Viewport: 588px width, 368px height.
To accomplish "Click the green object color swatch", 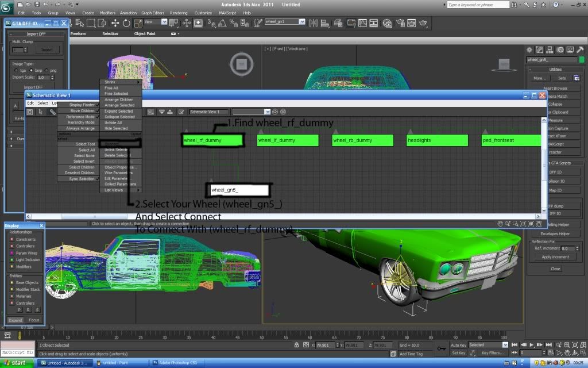I will pyautogui.click(x=582, y=59).
